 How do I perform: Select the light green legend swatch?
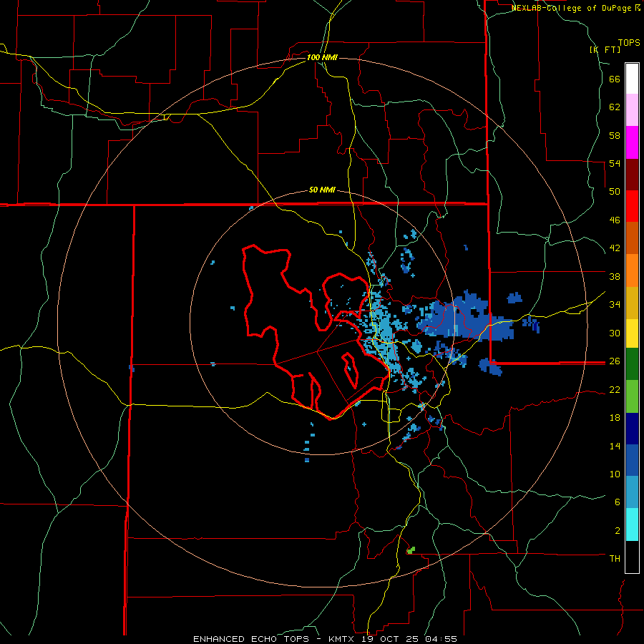(632, 396)
